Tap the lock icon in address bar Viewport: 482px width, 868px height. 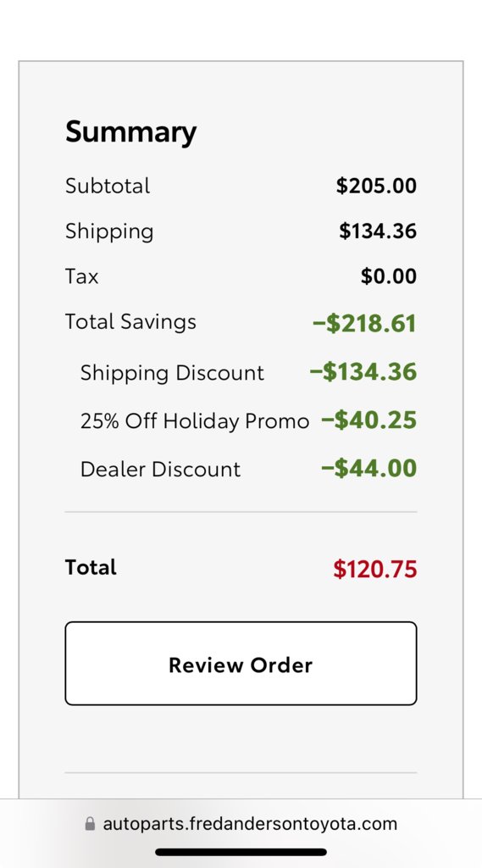pyautogui.click(x=90, y=824)
